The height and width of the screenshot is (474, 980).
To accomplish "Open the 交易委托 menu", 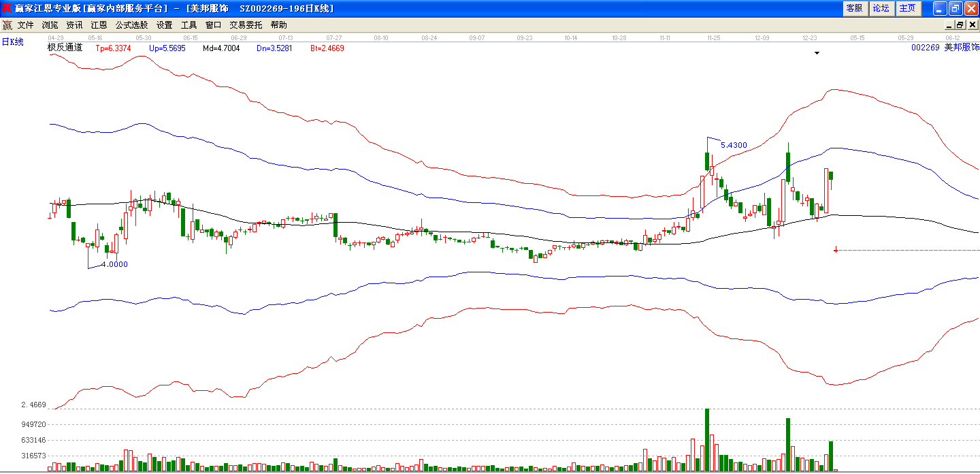I will [x=246, y=25].
